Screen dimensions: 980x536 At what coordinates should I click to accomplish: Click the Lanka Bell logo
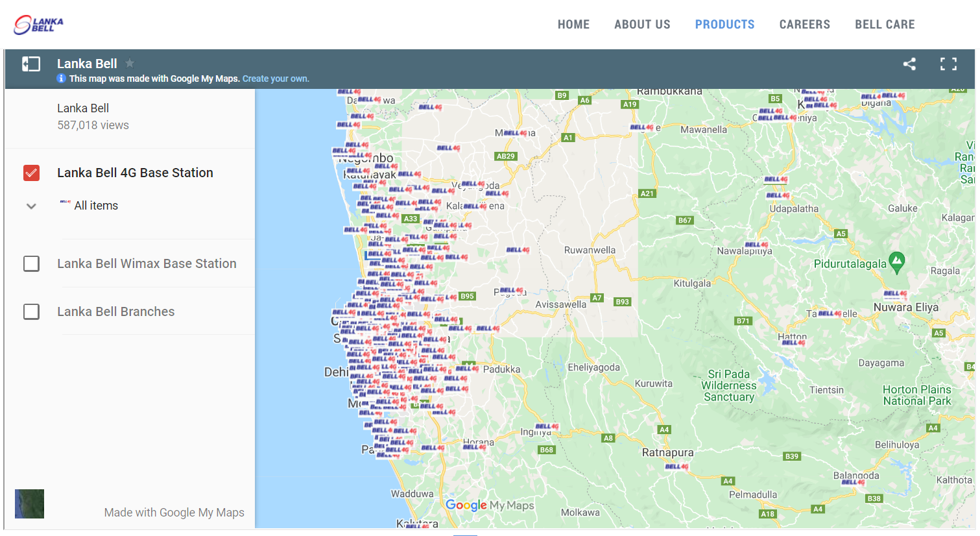tap(39, 25)
